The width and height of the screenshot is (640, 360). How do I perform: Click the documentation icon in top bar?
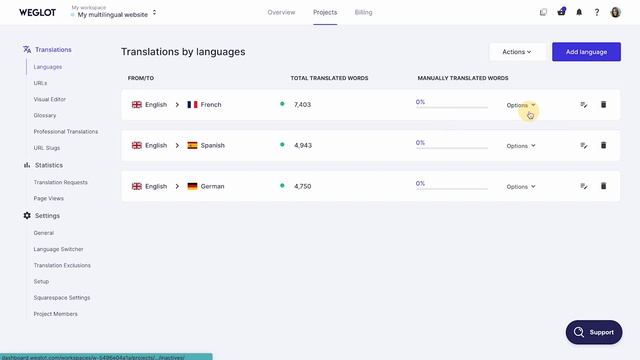point(543,12)
